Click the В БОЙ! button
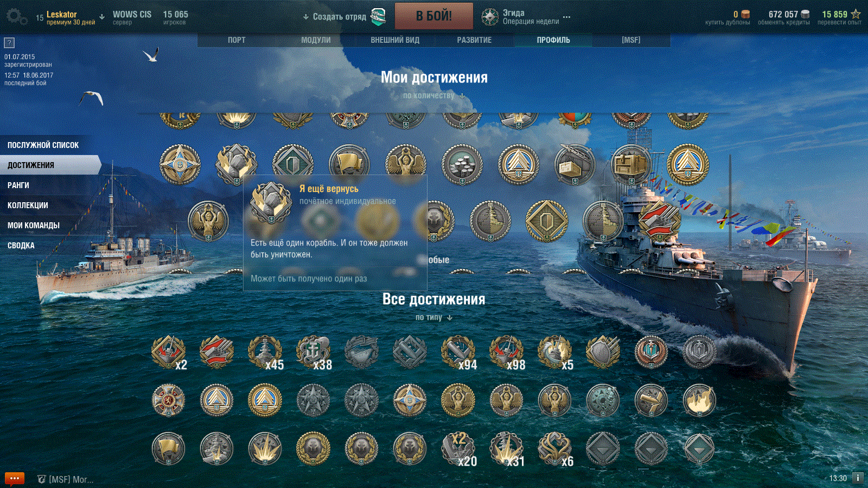Viewport: 868px width, 488px height. (434, 16)
